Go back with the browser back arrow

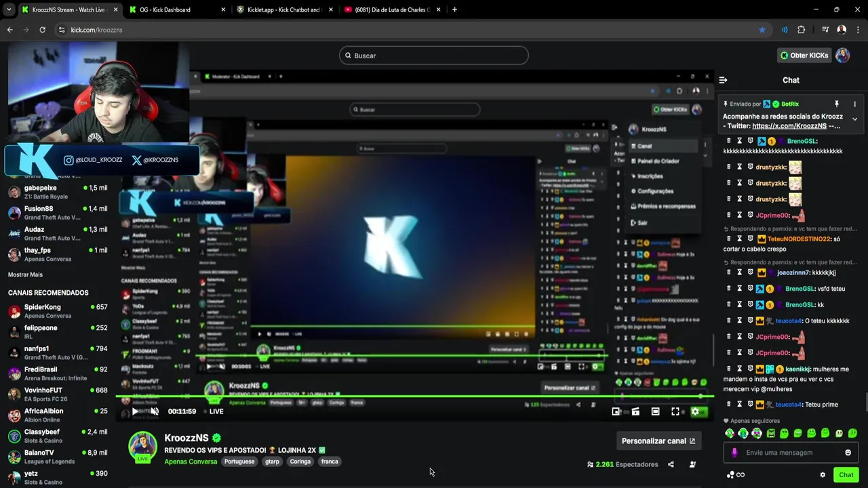tap(9, 30)
